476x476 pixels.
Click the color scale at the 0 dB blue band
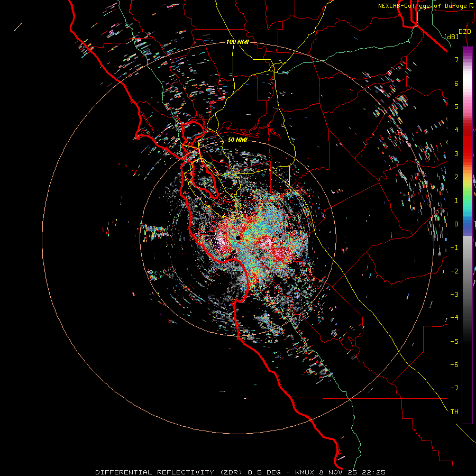(467, 224)
